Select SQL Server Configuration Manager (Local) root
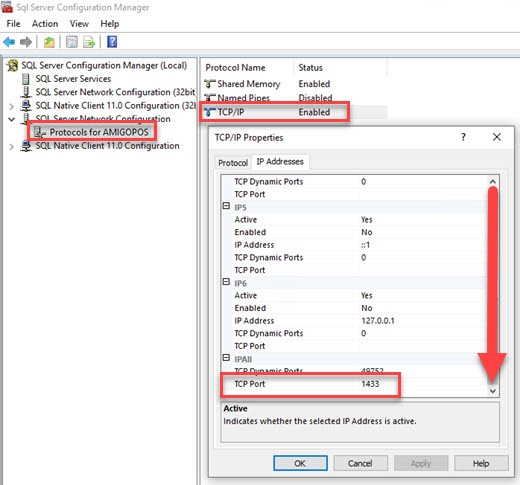 coord(104,66)
